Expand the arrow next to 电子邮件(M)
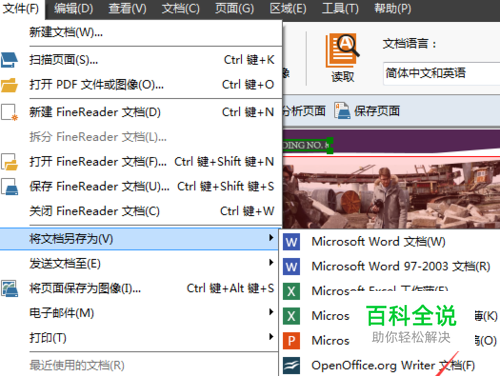The height and width of the screenshot is (376, 500). (271, 312)
